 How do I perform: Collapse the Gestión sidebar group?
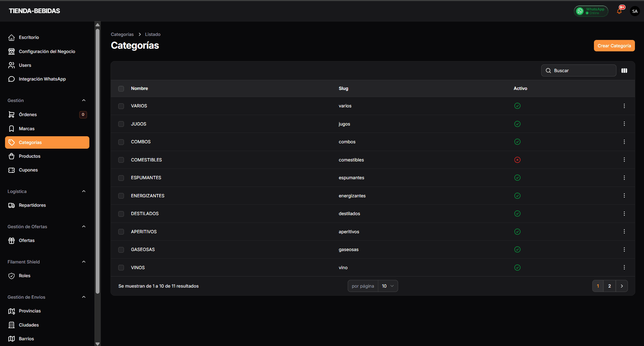pos(84,100)
